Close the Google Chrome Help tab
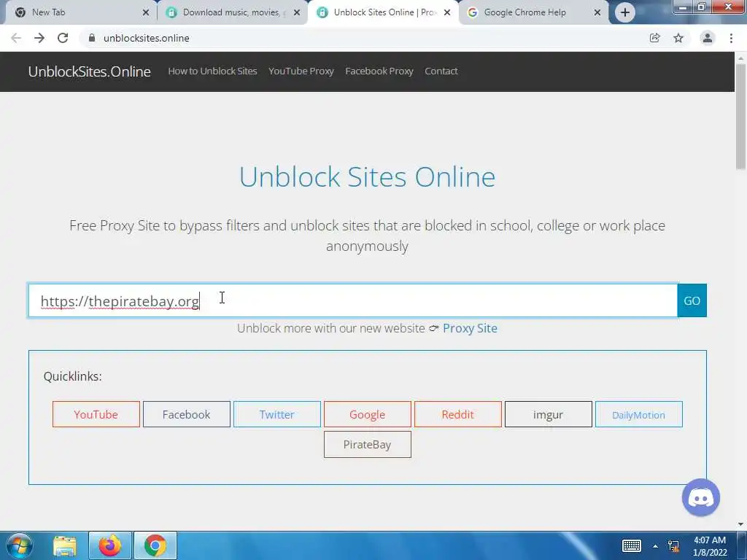 [597, 13]
